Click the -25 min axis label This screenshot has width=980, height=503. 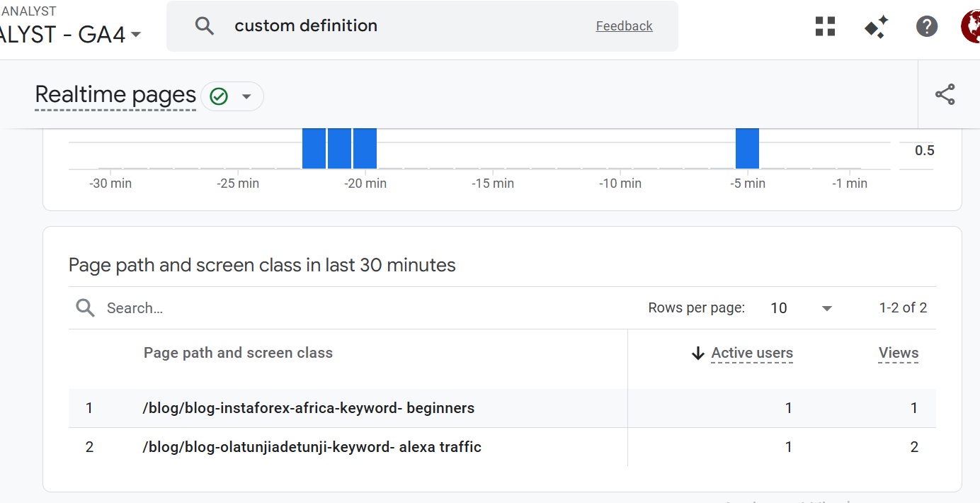(238, 183)
